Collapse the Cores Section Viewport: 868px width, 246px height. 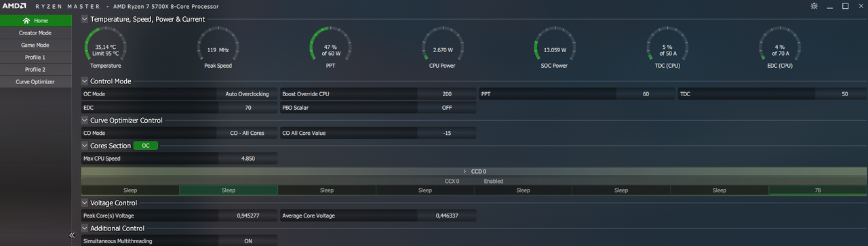coord(85,145)
